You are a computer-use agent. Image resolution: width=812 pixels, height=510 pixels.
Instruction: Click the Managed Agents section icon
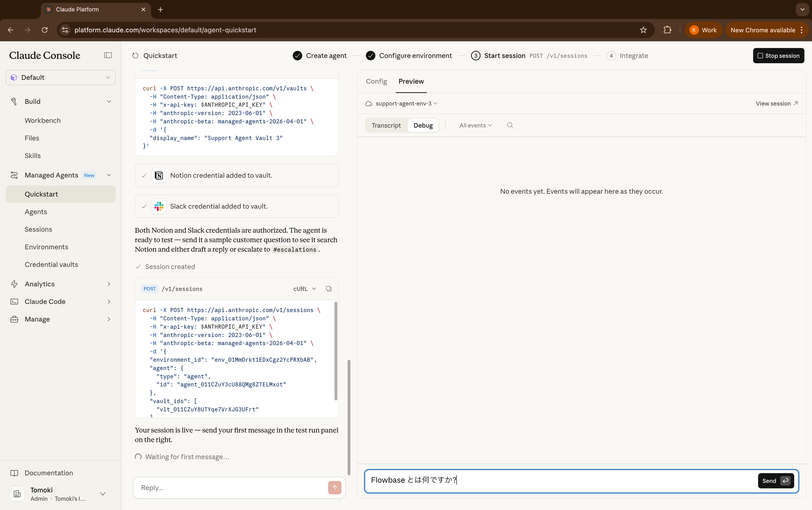click(x=14, y=175)
